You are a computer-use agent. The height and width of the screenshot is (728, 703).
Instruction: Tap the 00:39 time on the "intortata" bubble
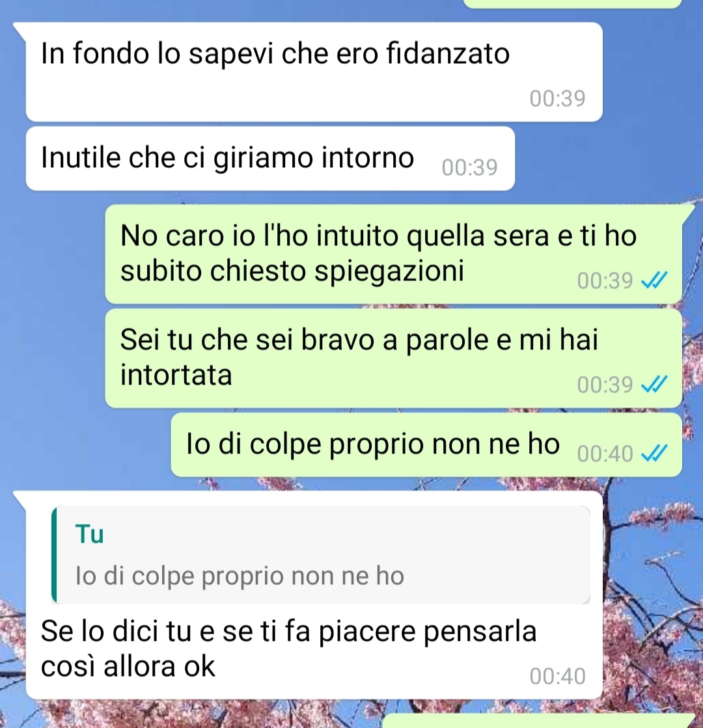(605, 384)
